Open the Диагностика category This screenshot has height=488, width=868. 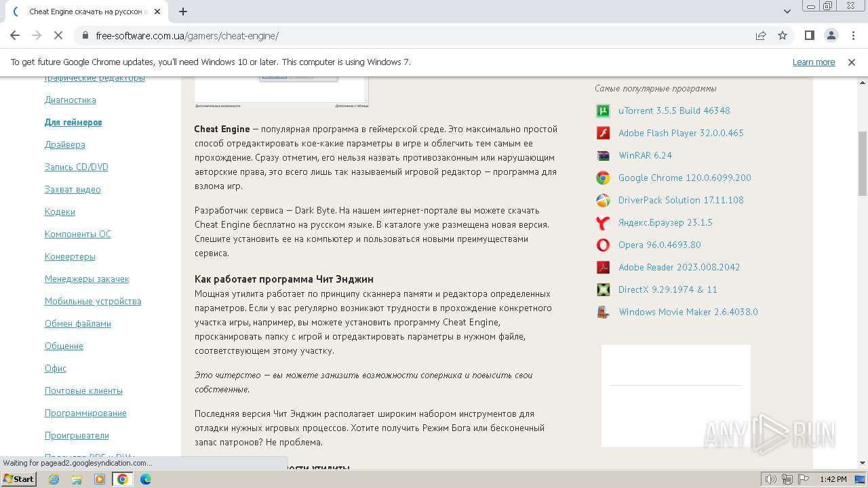pyautogui.click(x=71, y=100)
